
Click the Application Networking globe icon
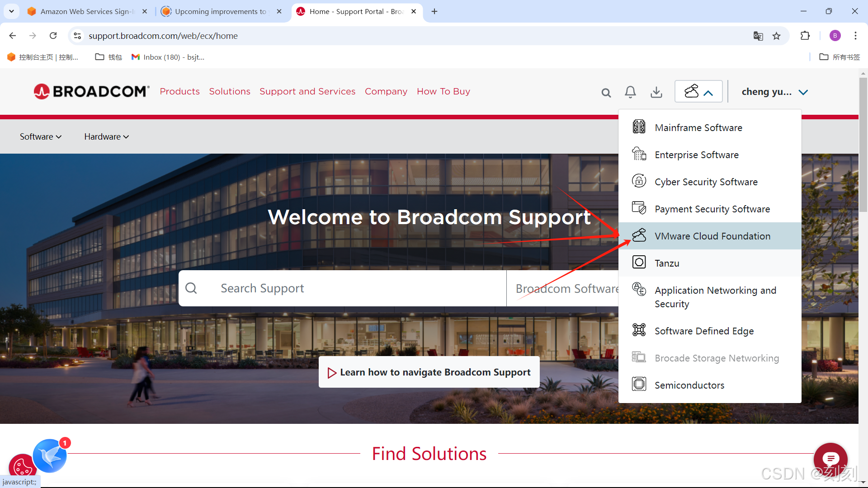[639, 289]
